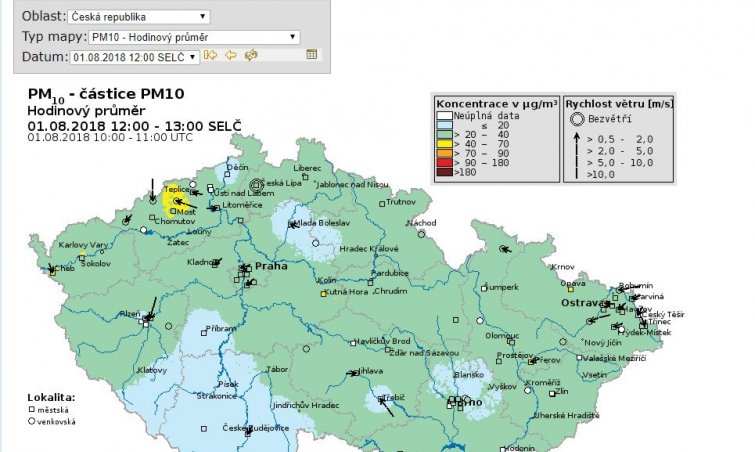Expand the Typ mapy dropdown
This screenshot has height=452, width=755.
point(193,37)
